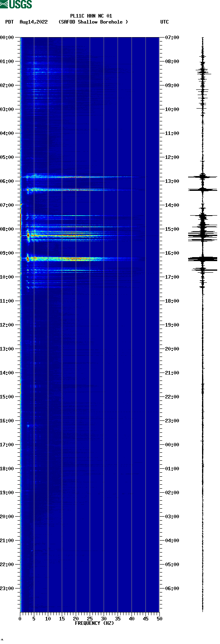The width and height of the screenshot is (220, 644).
Task: Click the 01:00 PDT time label
Action: [7, 61]
